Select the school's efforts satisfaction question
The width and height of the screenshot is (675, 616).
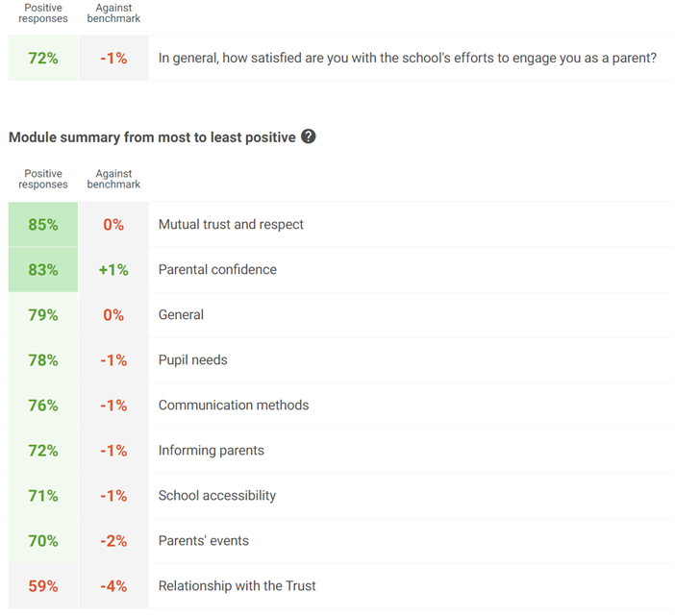408,58
